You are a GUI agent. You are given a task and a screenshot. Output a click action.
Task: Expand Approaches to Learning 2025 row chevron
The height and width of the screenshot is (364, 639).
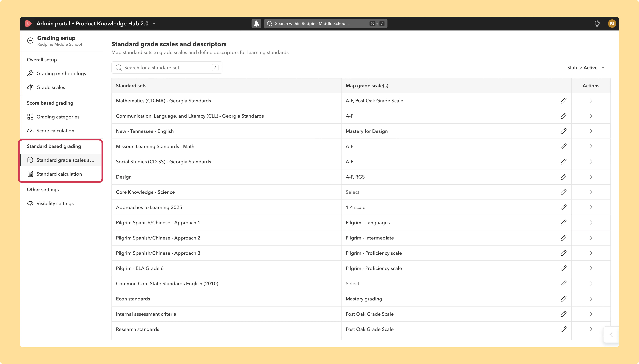(x=591, y=207)
